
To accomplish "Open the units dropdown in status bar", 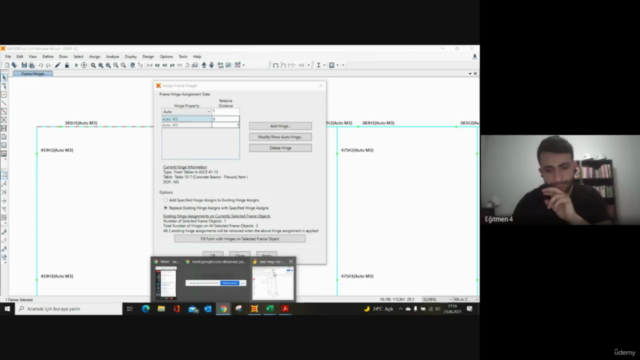I will click(x=466, y=299).
